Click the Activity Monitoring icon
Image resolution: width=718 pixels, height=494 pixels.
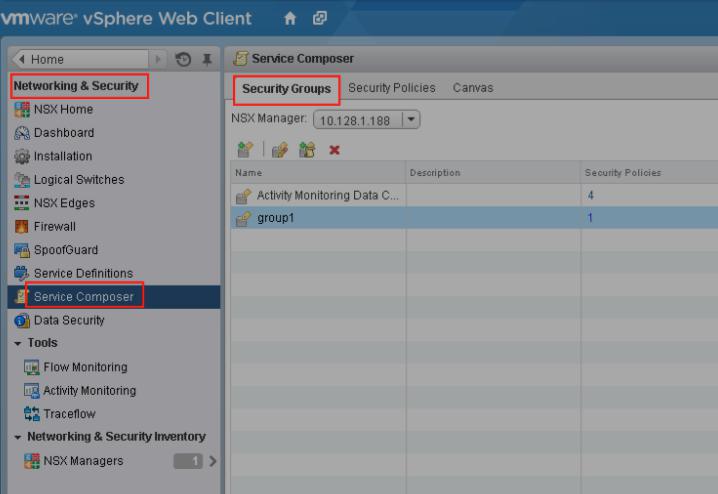tap(31, 391)
